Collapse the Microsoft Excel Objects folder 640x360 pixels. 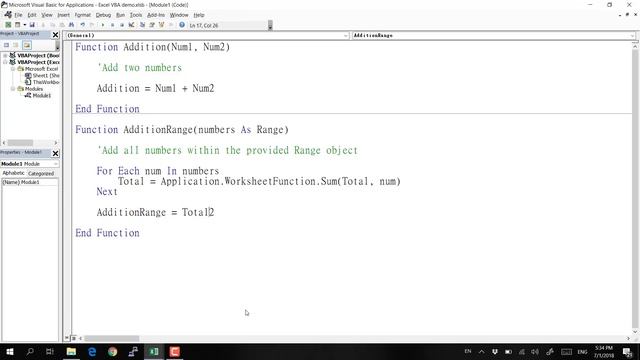[x=13, y=69]
